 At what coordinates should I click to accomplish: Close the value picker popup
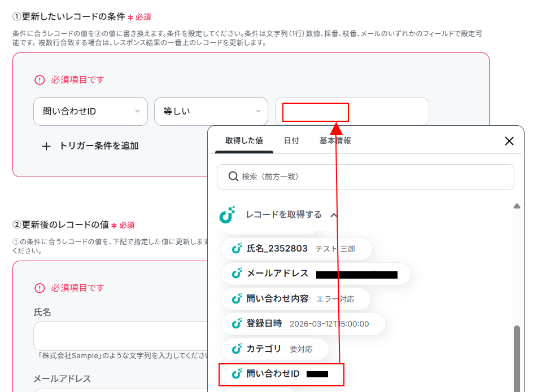(509, 141)
